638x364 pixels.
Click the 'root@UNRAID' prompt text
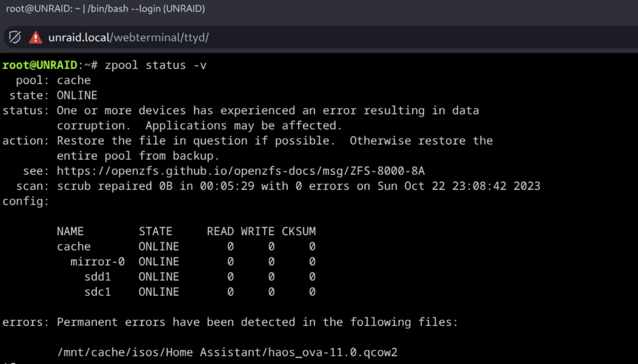40,65
